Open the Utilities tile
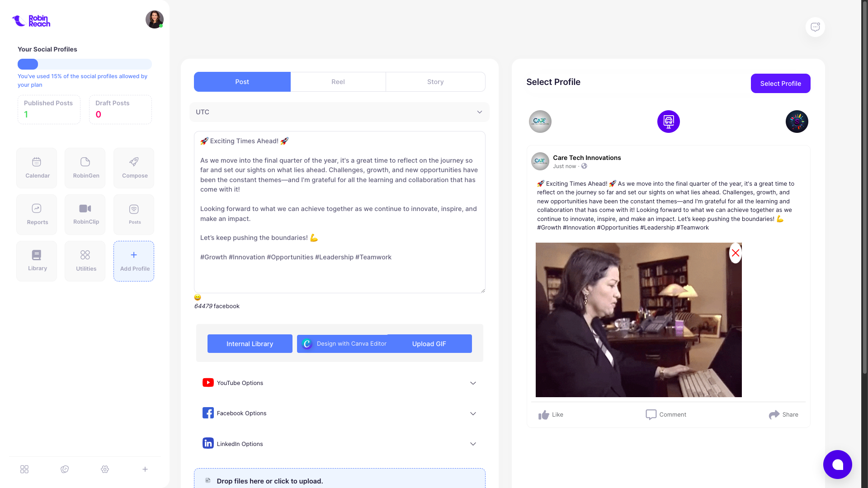This screenshot has height=488, width=868. pos(85,261)
